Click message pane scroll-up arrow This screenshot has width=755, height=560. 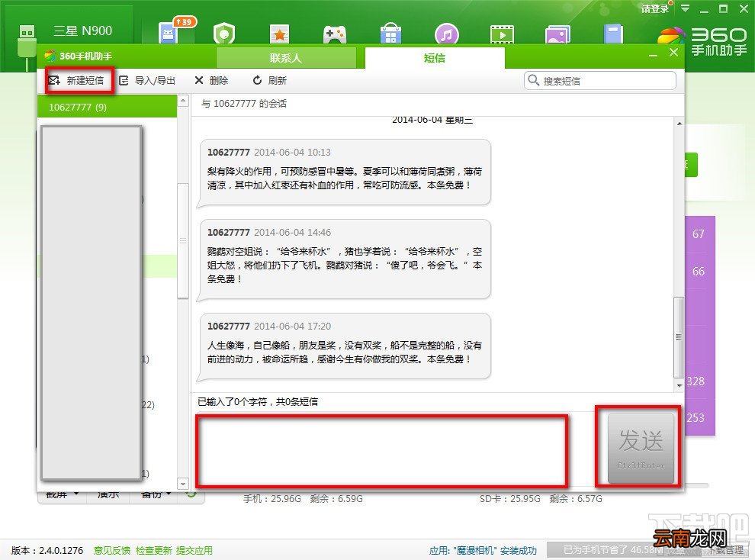coord(679,124)
